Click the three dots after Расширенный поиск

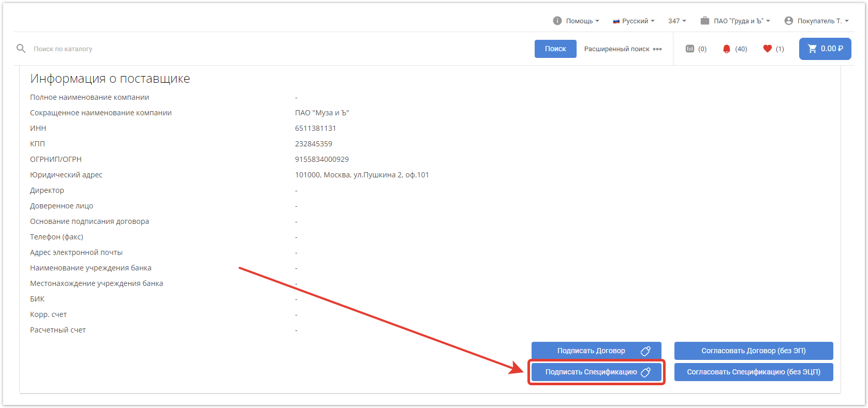click(x=657, y=49)
